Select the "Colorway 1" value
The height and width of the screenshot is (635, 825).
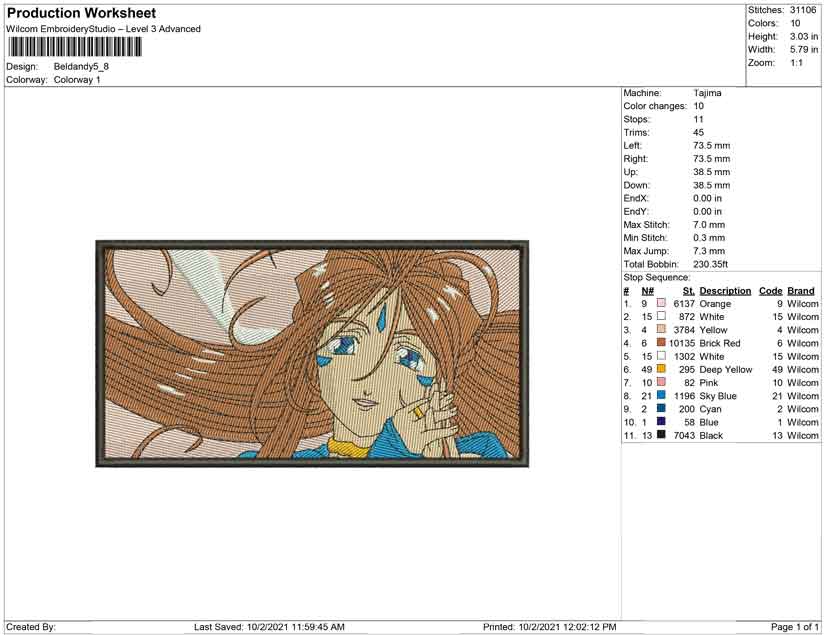77,80
